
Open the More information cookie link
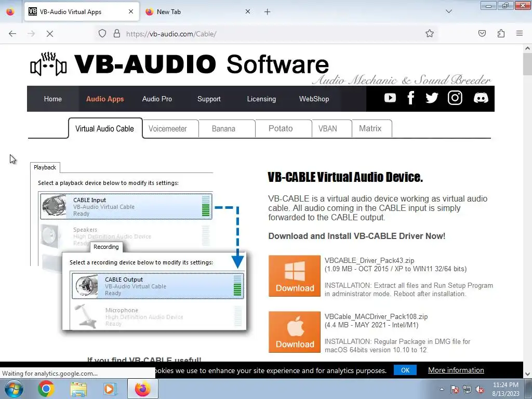point(456,370)
